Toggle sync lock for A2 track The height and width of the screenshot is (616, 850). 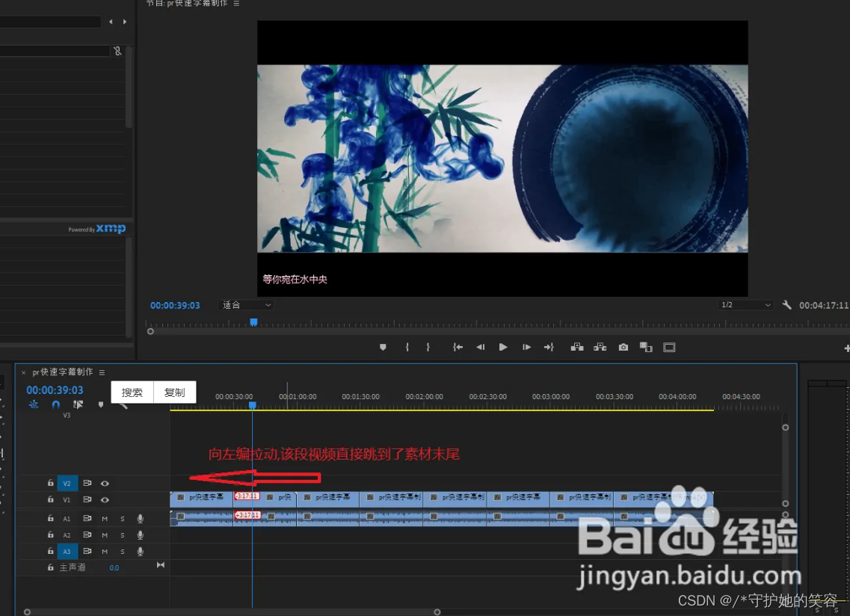[x=87, y=534]
